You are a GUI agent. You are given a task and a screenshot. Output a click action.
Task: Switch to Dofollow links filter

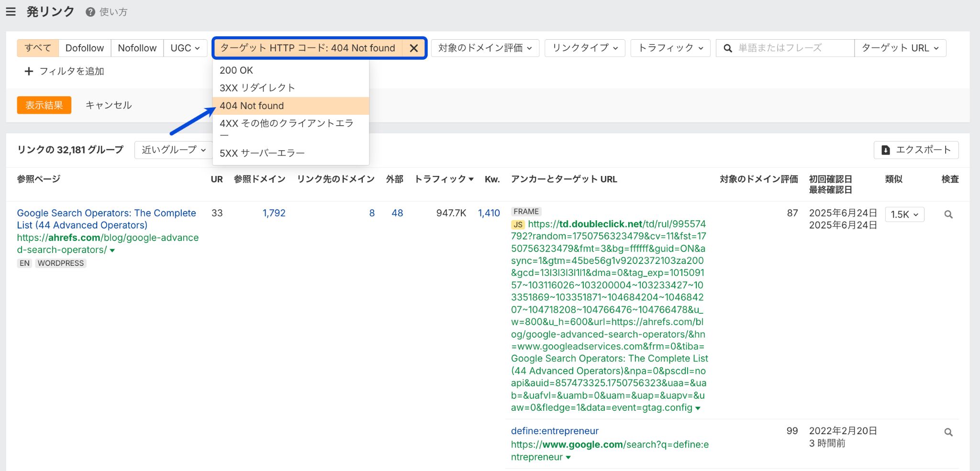(x=85, y=48)
